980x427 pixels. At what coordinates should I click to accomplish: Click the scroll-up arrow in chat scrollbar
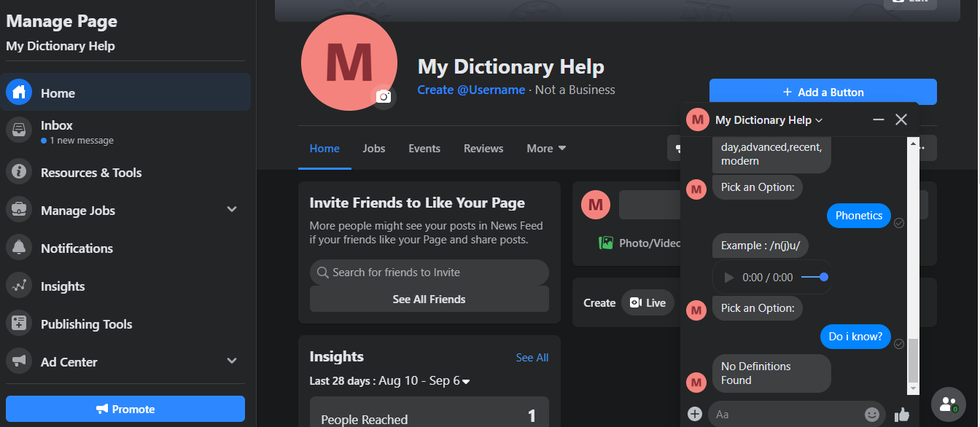(913, 144)
